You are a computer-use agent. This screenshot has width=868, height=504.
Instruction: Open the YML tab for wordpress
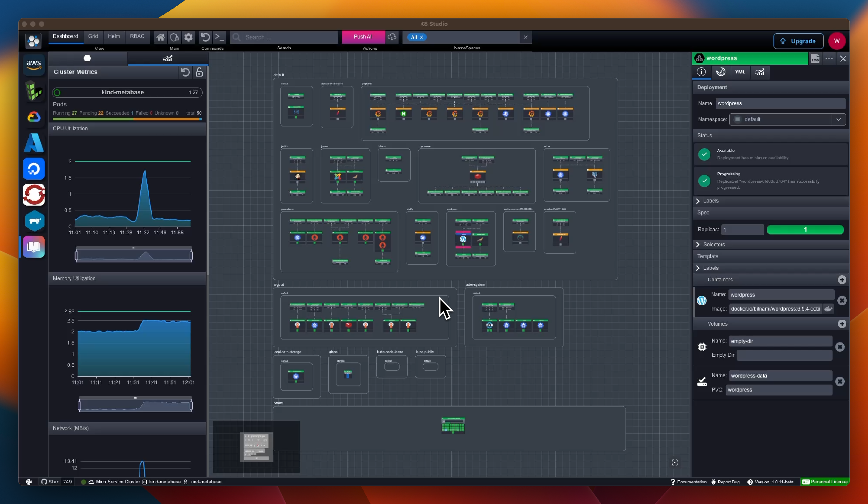point(740,72)
